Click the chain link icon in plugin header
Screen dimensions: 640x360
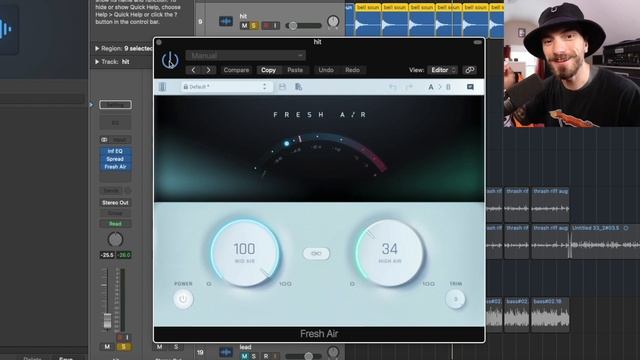[x=470, y=70]
